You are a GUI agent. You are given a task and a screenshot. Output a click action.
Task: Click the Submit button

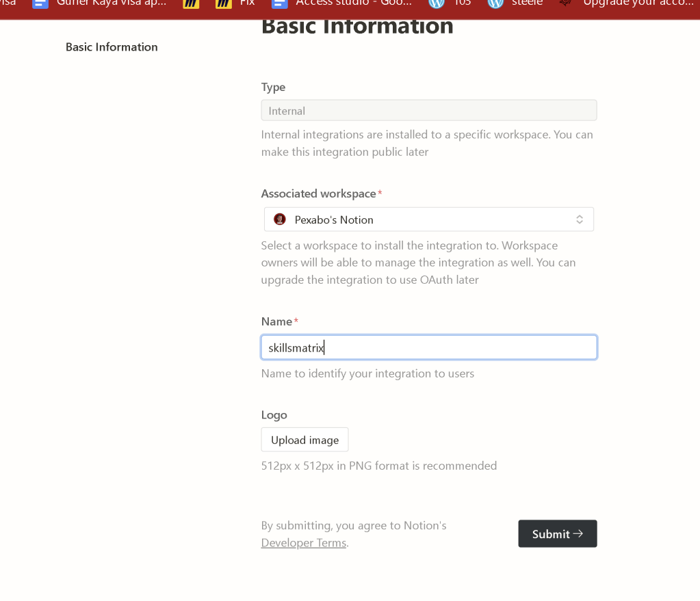[557, 533]
